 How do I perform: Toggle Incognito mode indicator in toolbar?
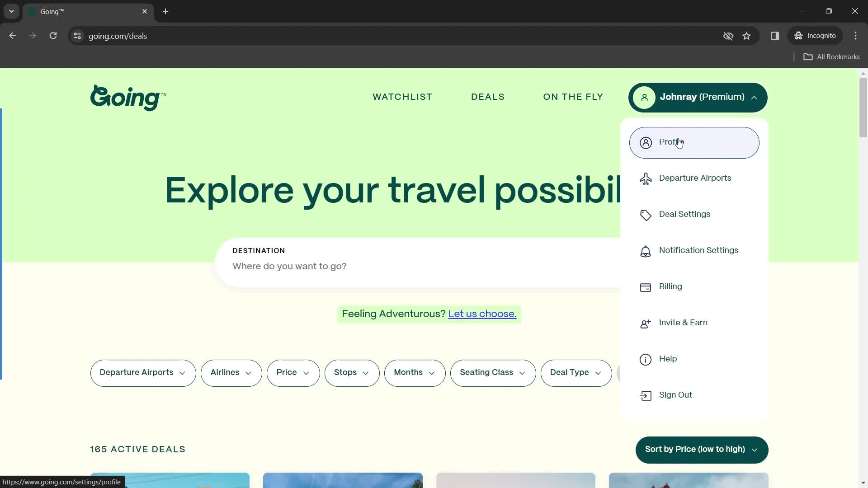click(x=817, y=36)
